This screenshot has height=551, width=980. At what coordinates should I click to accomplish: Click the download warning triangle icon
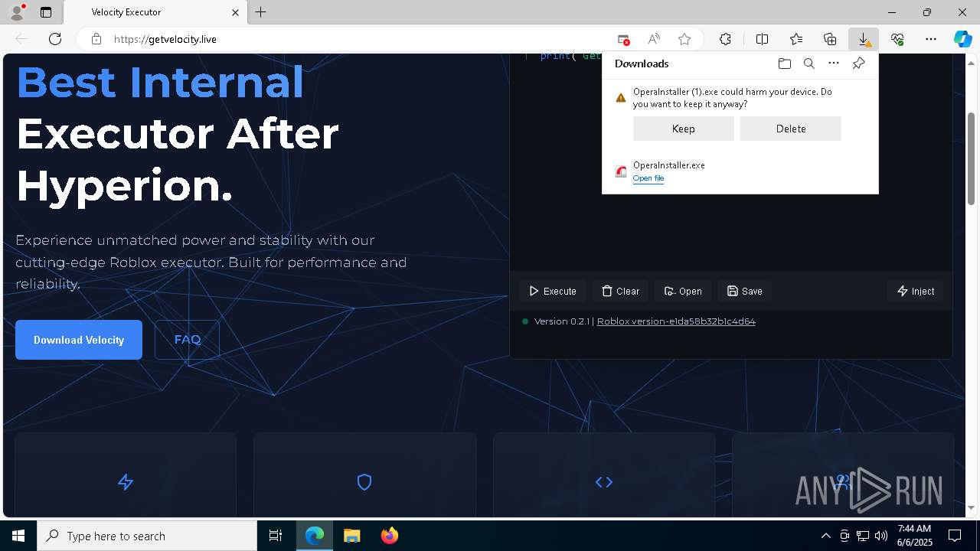(621, 98)
